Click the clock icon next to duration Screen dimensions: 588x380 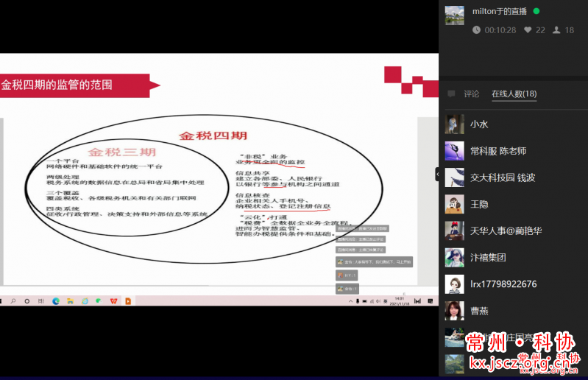pos(477,30)
